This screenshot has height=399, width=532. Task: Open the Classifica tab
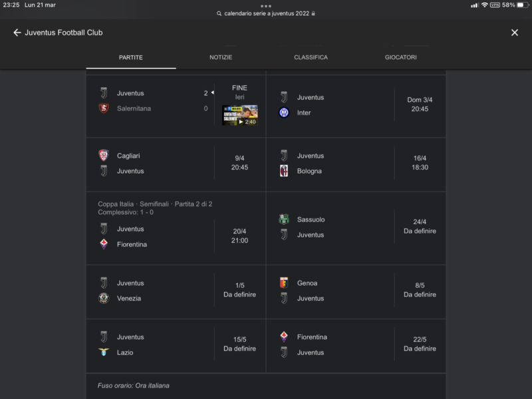pos(311,57)
